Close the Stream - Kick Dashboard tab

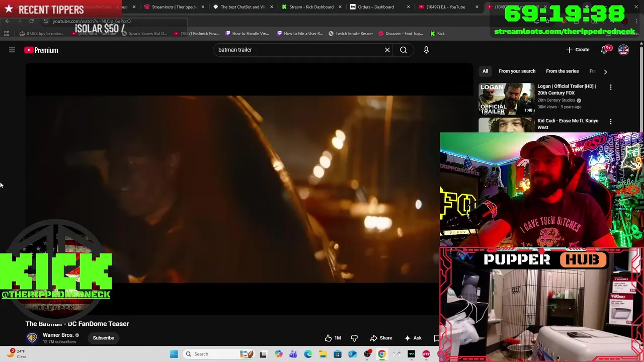340,7
